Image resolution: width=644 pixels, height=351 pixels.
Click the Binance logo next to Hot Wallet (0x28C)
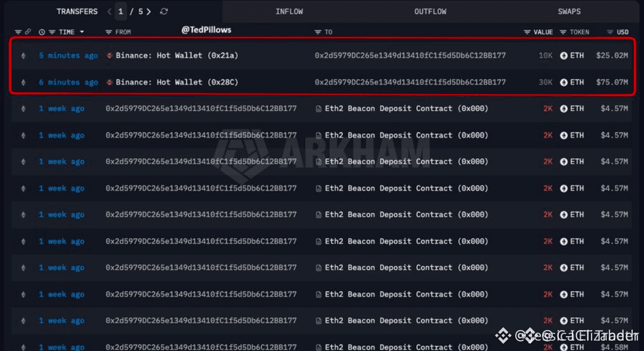pyautogui.click(x=109, y=82)
